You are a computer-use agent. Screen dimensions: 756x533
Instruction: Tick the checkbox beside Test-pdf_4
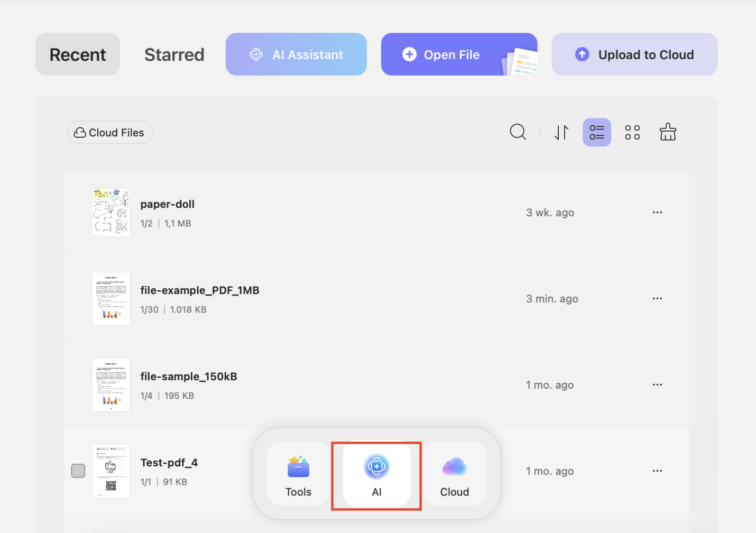(x=78, y=471)
